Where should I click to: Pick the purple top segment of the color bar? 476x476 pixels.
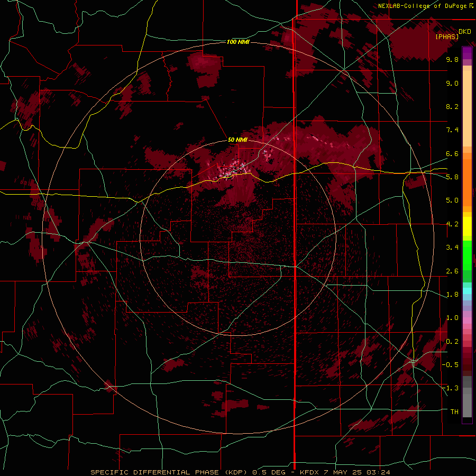tap(467, 53)
